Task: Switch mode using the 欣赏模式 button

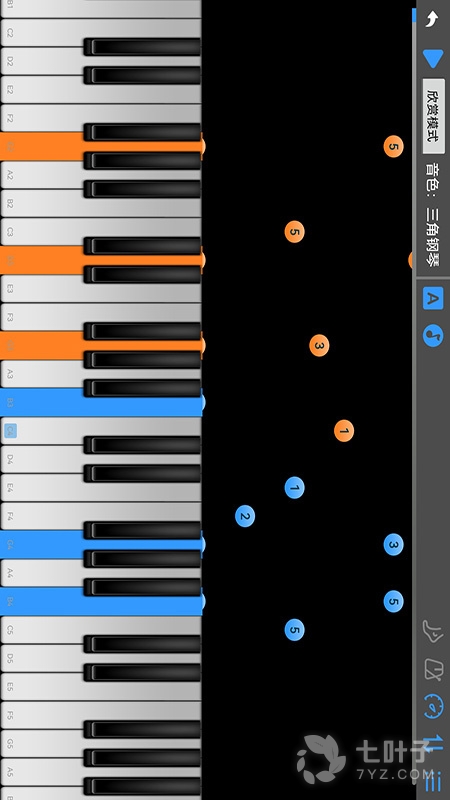Action: pos(433,117)
